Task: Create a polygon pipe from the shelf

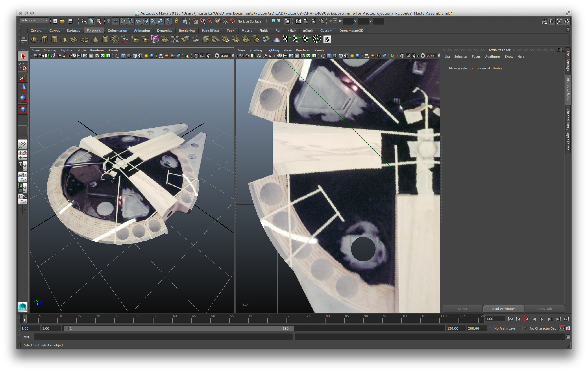Action: pyautogui.click(x=105, y=39)
